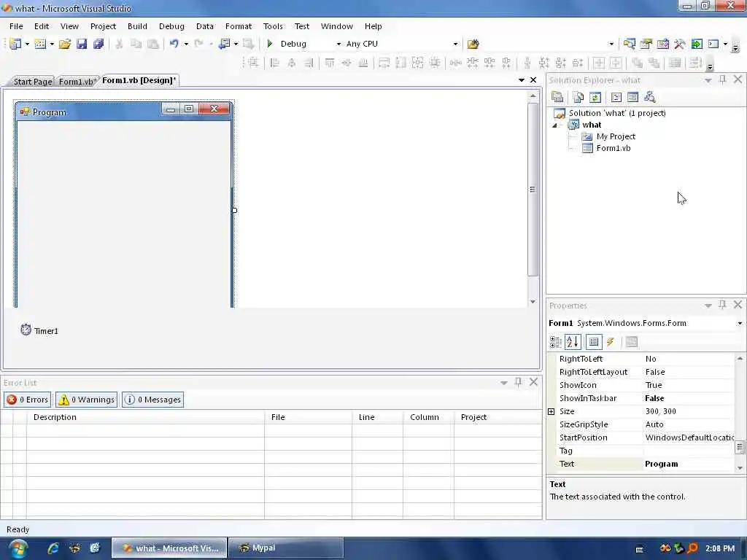Viewport: 747px width, 560px height.
Task: Click the Undo arrow icon
Action: 174,44
